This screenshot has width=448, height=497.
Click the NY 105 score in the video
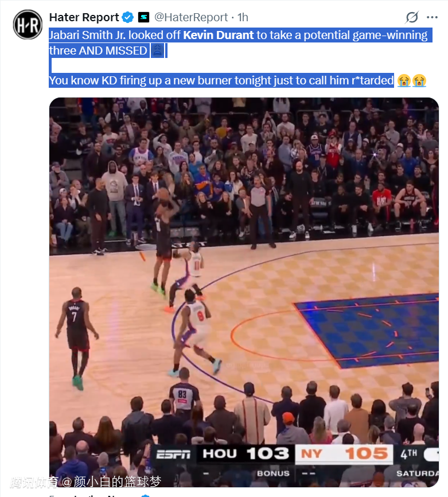(344, 454)
